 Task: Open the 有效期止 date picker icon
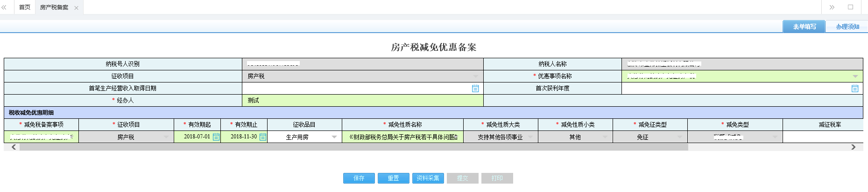pyautogui.click(x=263, y=137)
